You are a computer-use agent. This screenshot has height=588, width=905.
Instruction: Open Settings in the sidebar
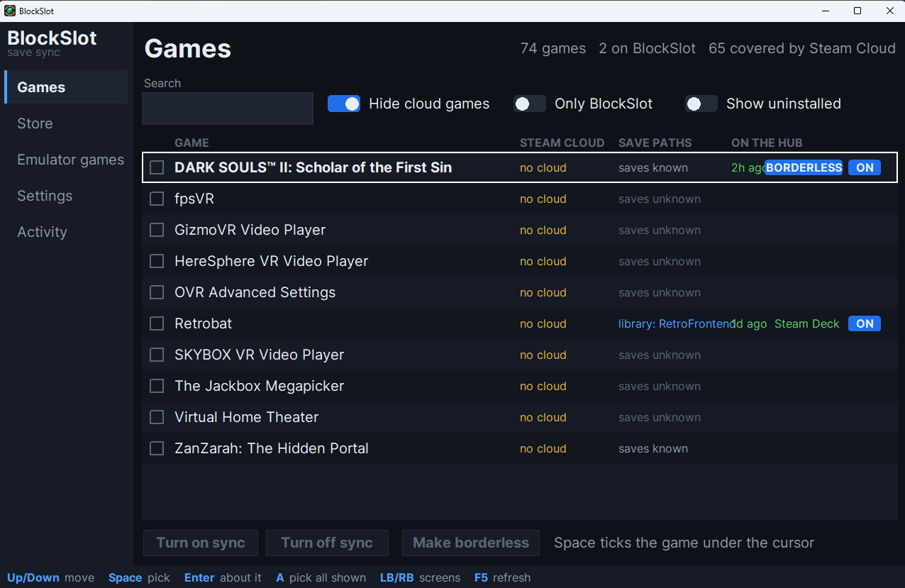tap(66, 196)
